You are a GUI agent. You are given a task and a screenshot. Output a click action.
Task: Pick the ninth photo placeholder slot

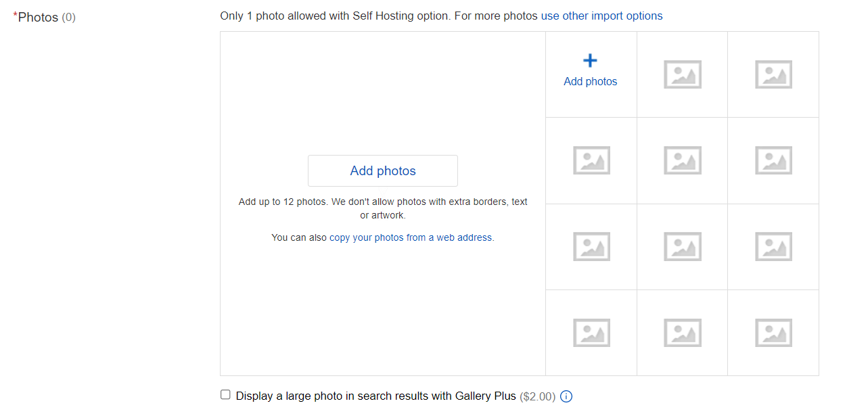tap(773, 247)
